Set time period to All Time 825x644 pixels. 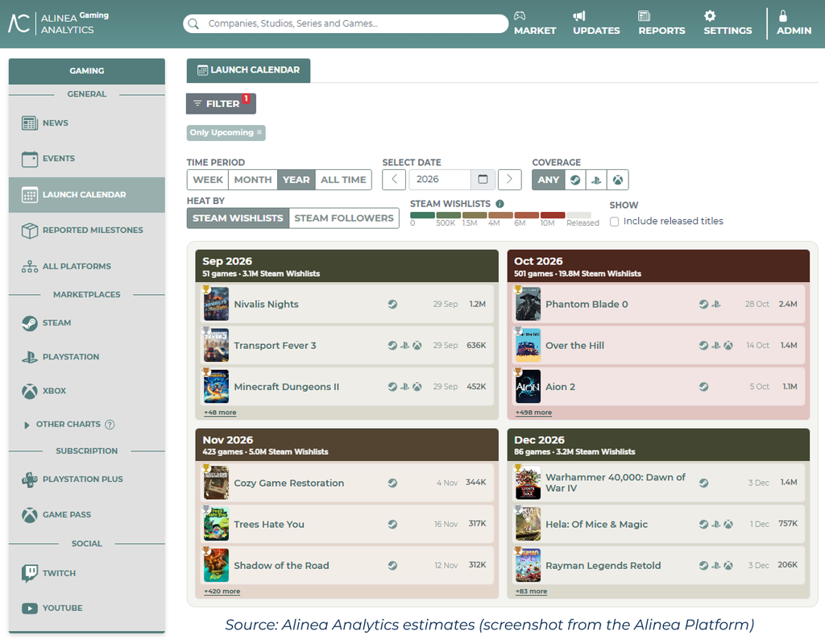[343, 180]
